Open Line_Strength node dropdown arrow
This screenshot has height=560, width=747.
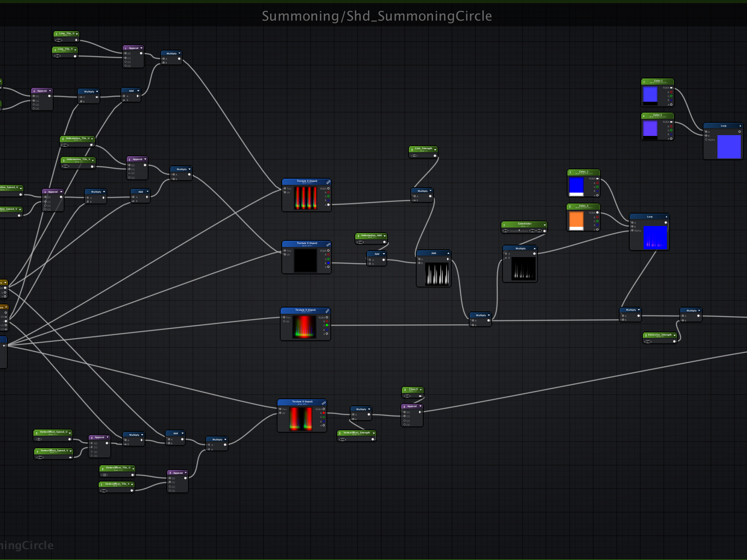pos(435,149)
